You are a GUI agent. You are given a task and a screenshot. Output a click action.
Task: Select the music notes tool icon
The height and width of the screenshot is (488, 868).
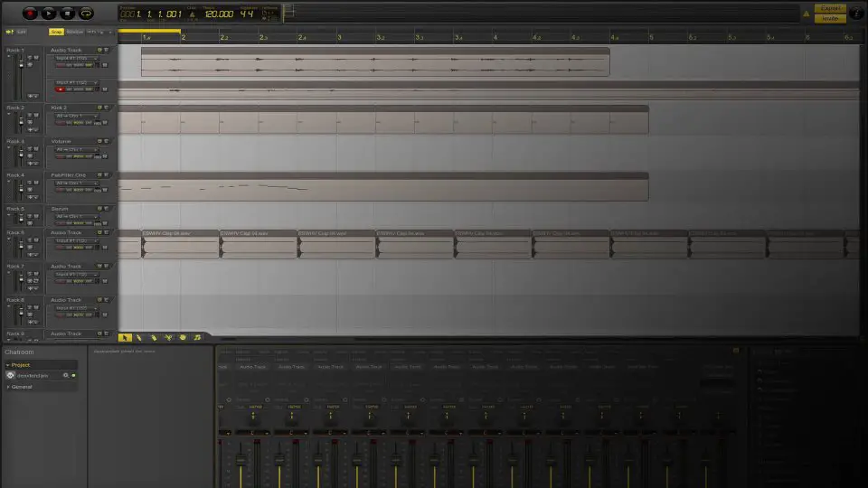pos(197,337)
